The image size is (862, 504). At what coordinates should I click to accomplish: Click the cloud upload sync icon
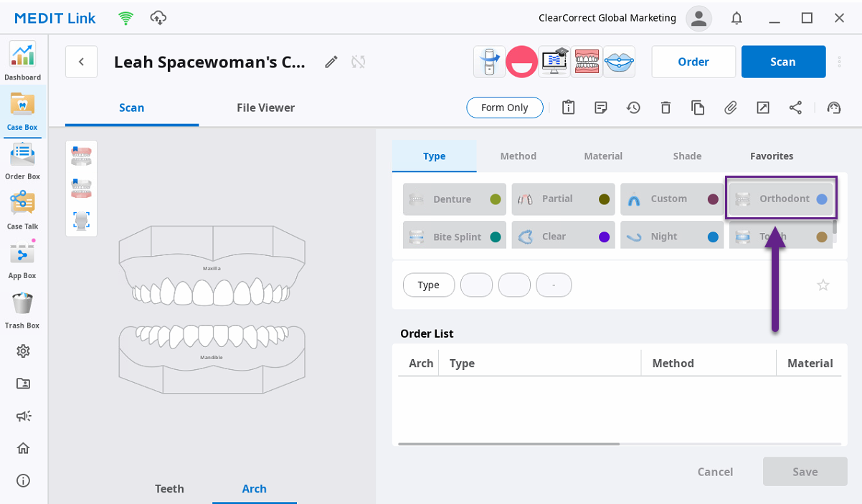(x=158, y=18)
